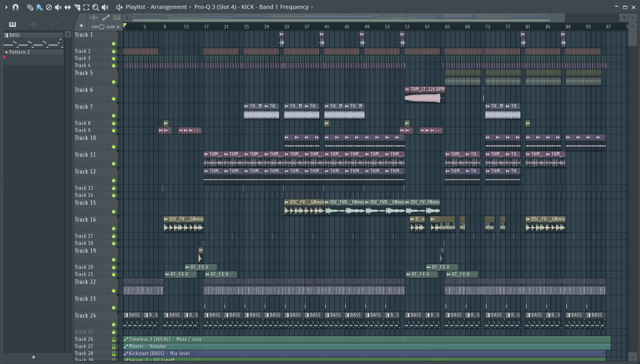Open the Playlist options menu arrow
This screenshot has height=364, width=640.
click(x=6, y=7)
